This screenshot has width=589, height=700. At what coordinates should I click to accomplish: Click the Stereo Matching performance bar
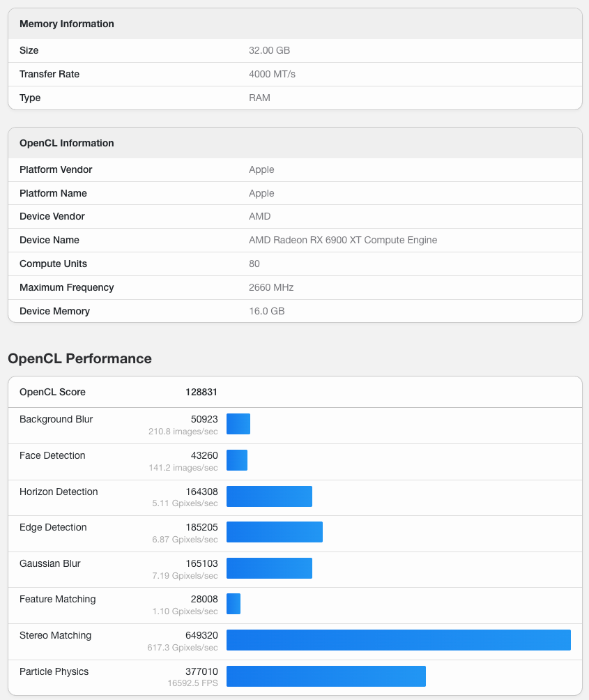click(398, 640)
